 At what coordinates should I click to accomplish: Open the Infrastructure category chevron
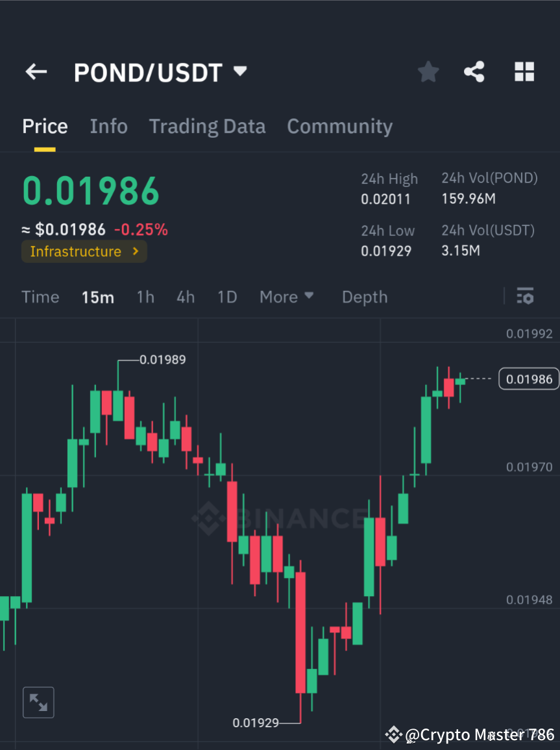135,251
